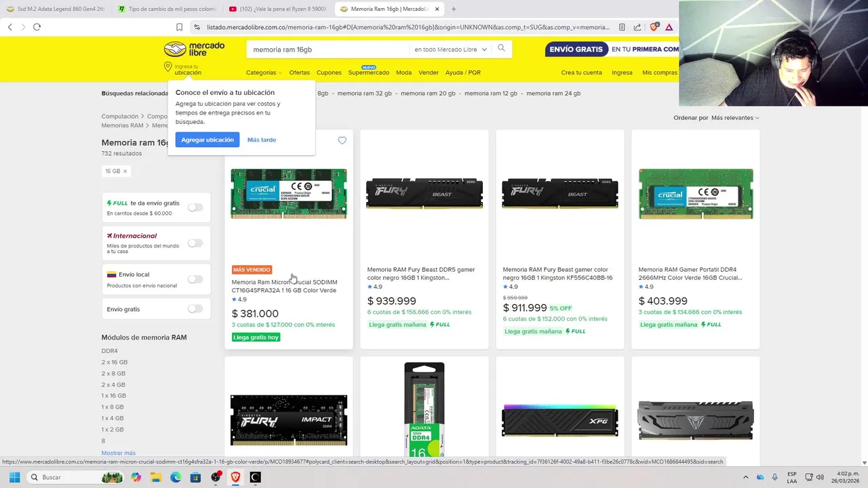Viewport: 868px width, 488px height.
Task: Switch to Tipo de cambio de mil pesos tab
Action: [x=166, y=9]
